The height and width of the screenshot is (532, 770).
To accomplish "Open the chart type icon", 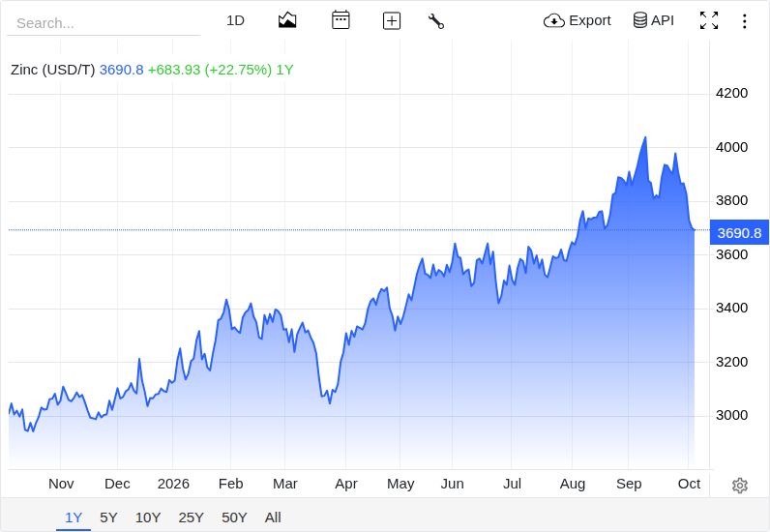I will pyautogui.click(x=287, y=20).
